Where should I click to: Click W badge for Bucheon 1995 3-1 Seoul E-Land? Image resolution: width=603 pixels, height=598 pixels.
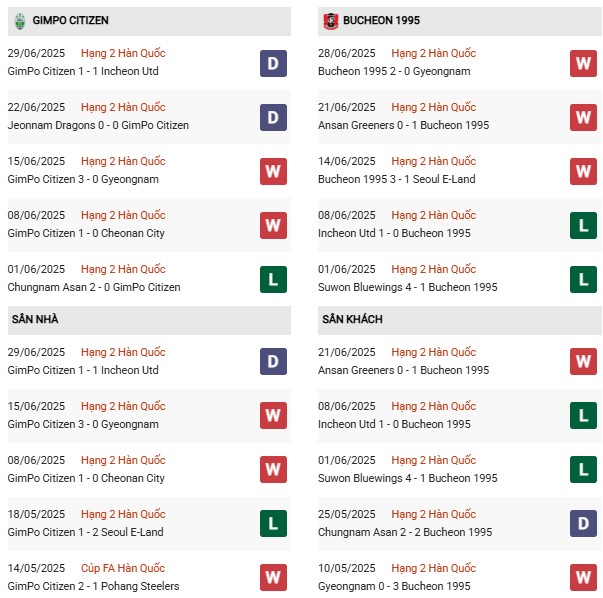coord(583,172)
